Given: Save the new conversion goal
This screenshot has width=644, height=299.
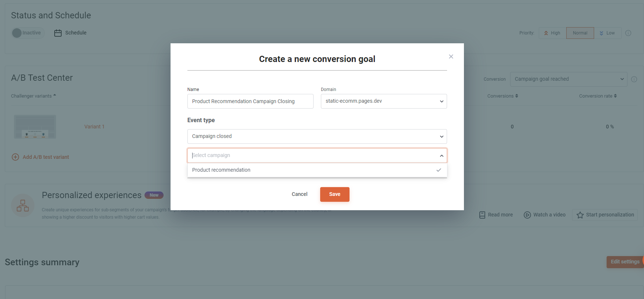Looking at the screenshot, I should pos(335,194).
